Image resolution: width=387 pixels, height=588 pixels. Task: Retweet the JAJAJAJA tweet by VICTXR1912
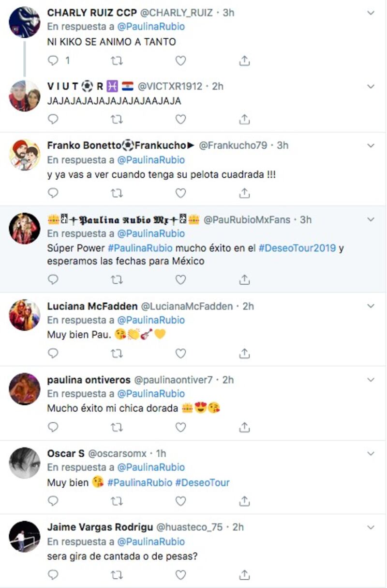pyautogui.click(x=117, y=119)
